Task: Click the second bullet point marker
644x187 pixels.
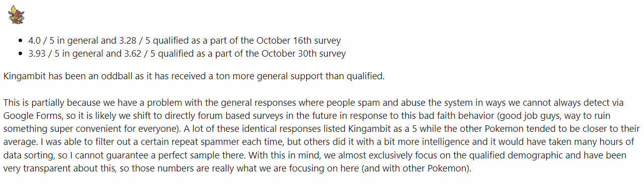Action: 20,54
